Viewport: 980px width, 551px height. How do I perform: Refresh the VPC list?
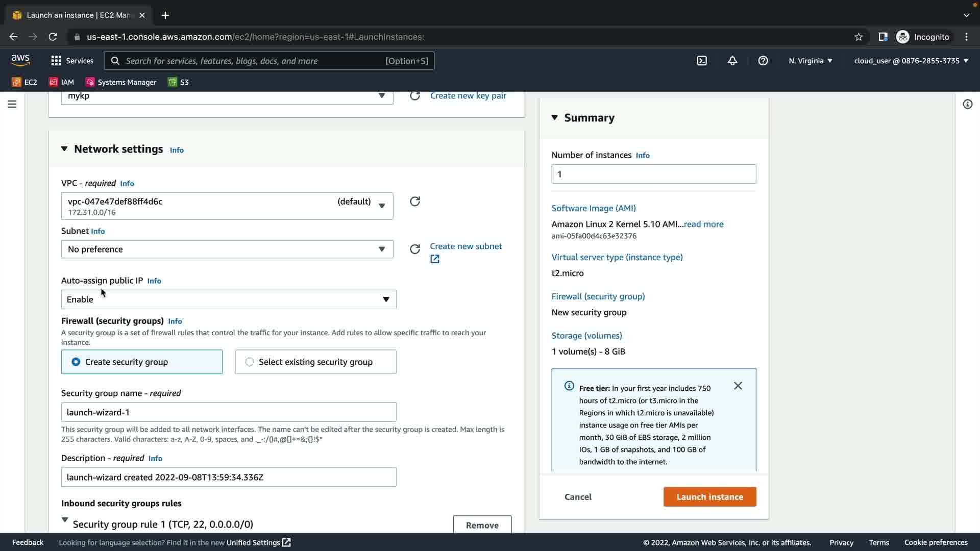pos(415,202)
